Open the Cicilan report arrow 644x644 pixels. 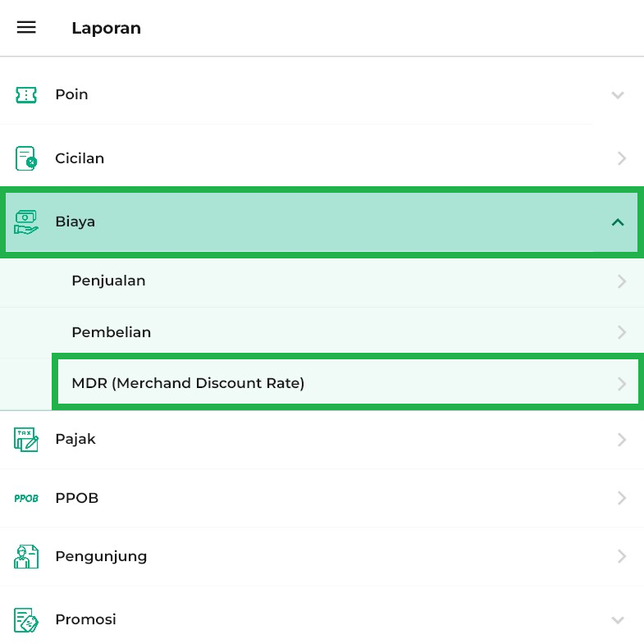tap(622, 158)
